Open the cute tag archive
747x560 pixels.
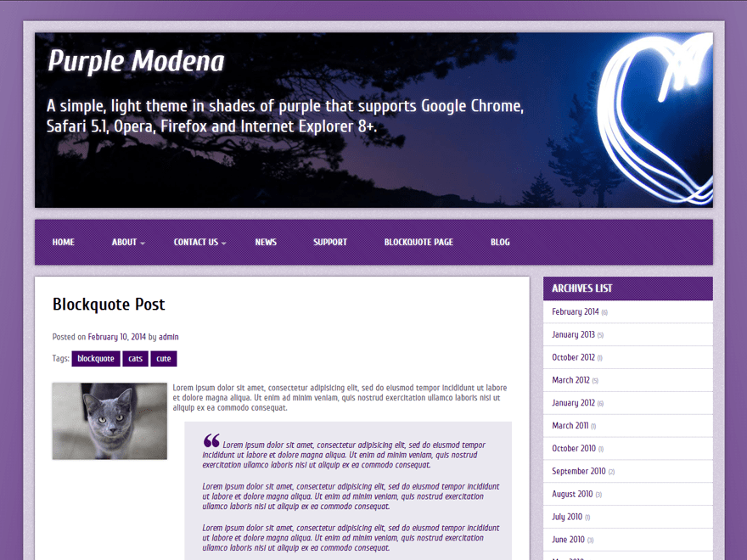163,358
